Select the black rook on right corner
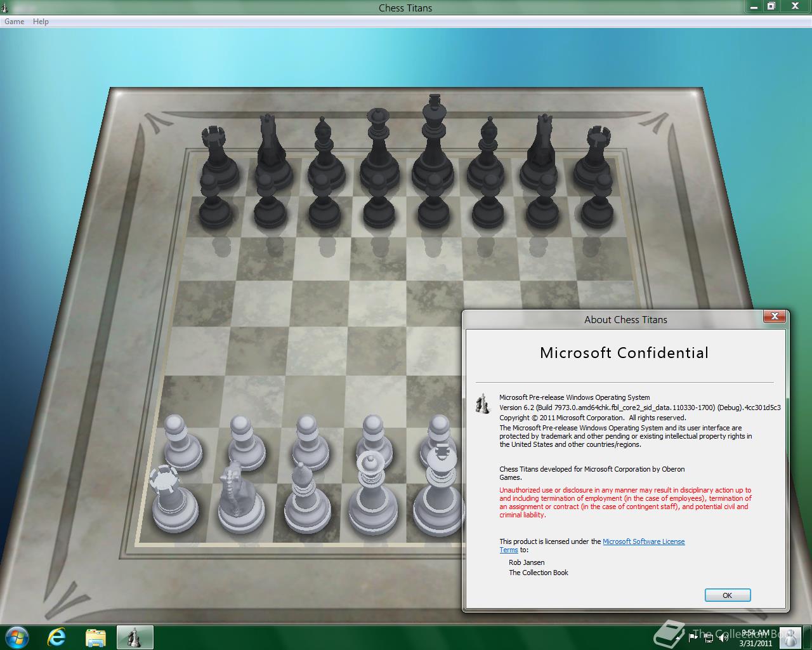 pyautogui.click(x=595, y=157)
